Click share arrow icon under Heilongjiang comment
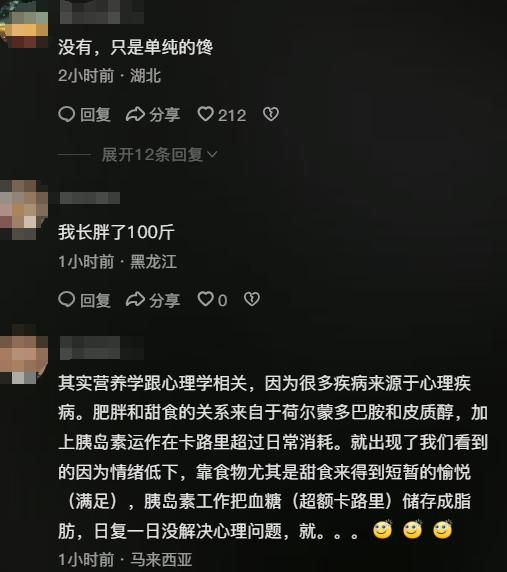This screenshot has width=507, height=572. click(135, 299)
